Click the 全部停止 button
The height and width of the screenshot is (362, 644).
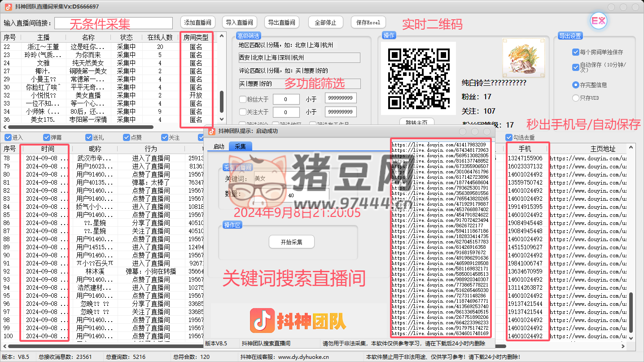coord(326,22)
